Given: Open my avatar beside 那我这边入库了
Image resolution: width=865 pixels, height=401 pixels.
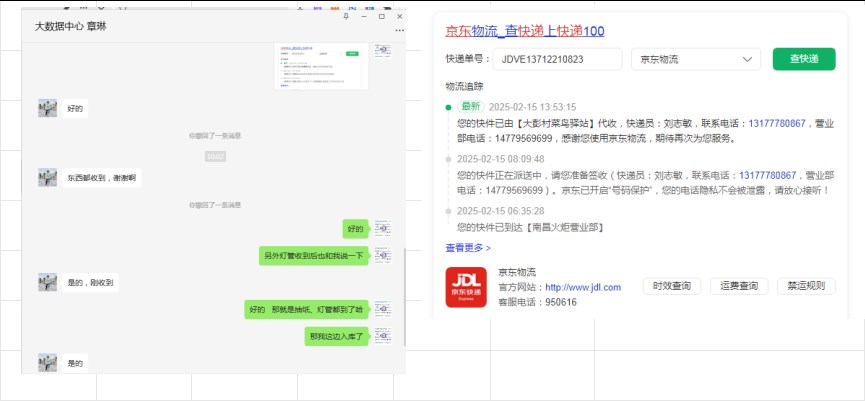Looking at the screenshot, I should click(383, 336).
